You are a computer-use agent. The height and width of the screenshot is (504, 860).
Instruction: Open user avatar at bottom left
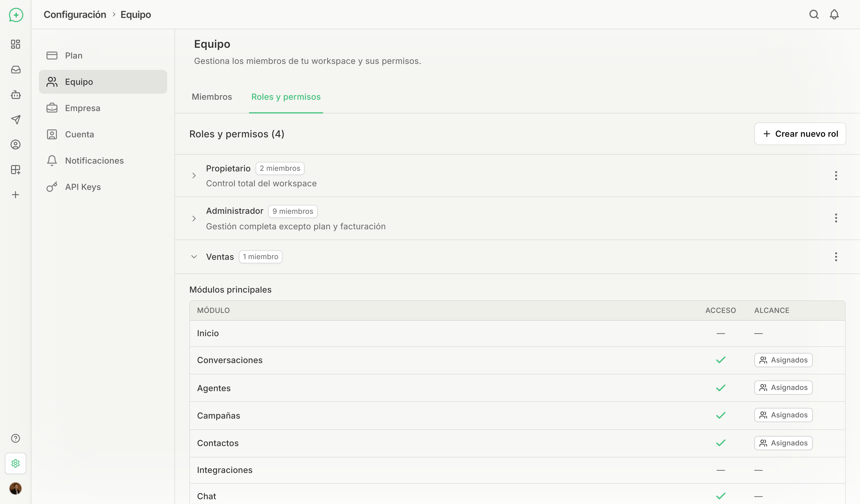(x=15, y=488)
